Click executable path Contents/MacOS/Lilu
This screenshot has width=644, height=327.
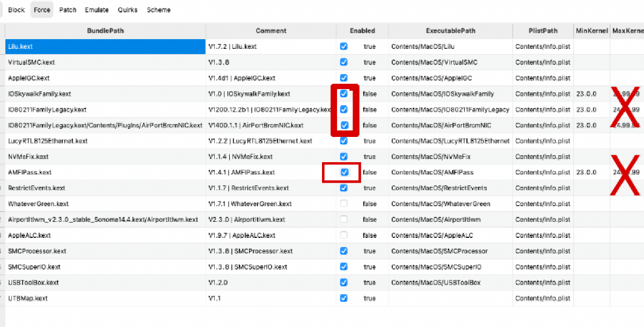[423, 47]
